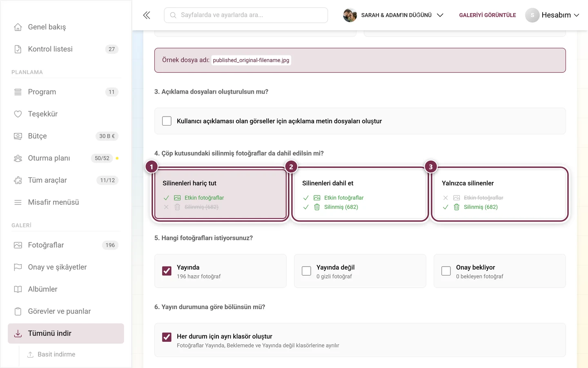The height and width of the screenshot is (368, 588).
Task: Open Kontrol listesi menu item
Action: click(x=66, y=49)
